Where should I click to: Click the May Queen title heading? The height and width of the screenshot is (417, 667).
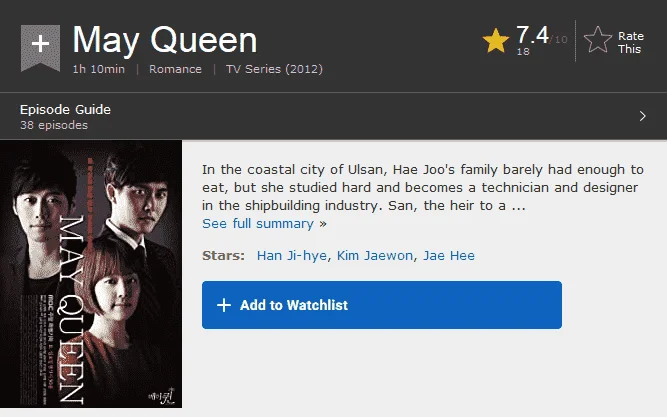165,40
